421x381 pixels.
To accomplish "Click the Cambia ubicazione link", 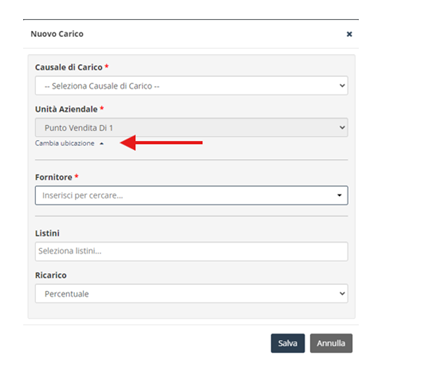I will [x=65, y=143].
